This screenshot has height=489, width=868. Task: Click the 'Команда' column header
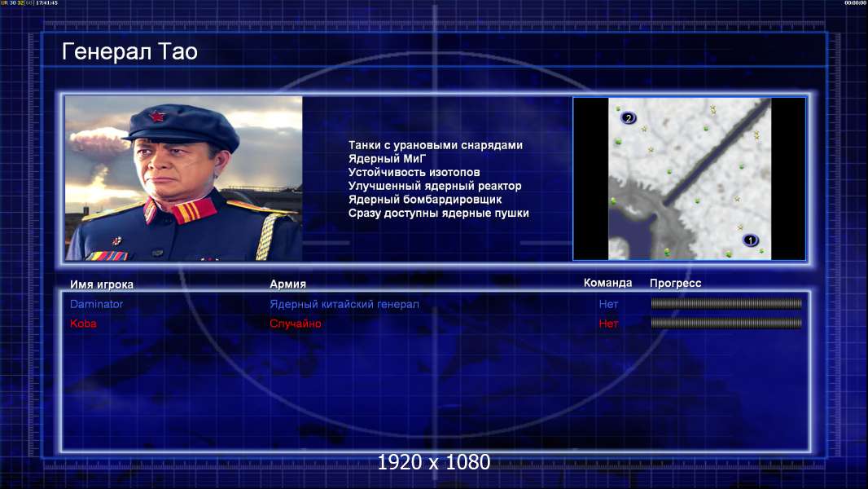(607, 283)
